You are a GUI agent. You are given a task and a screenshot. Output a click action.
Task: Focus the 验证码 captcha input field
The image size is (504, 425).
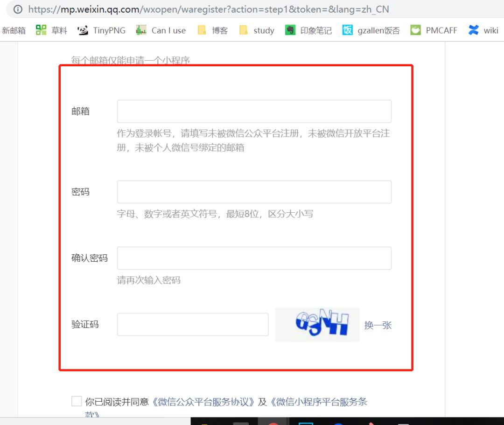[193, 324]
